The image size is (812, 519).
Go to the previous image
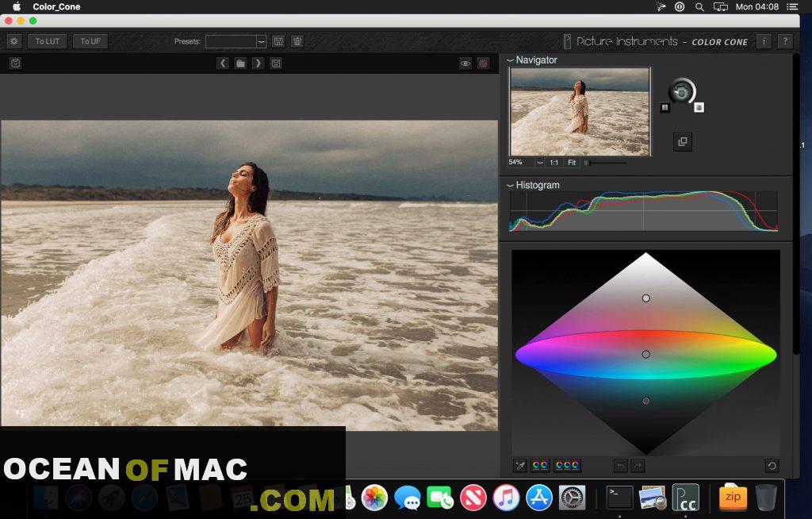[x=223, y=63]
